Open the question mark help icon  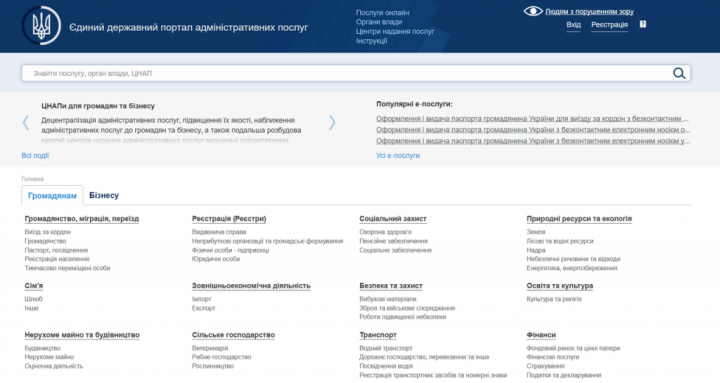click(x=642, y=24)
